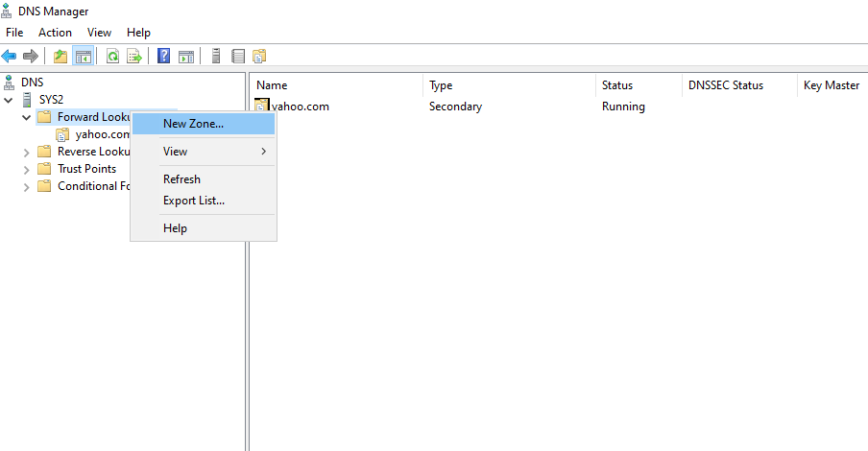Click the Reverse Lookup Zones folder icon
This screenshot has width=868, height=451.
click(44, 152)
